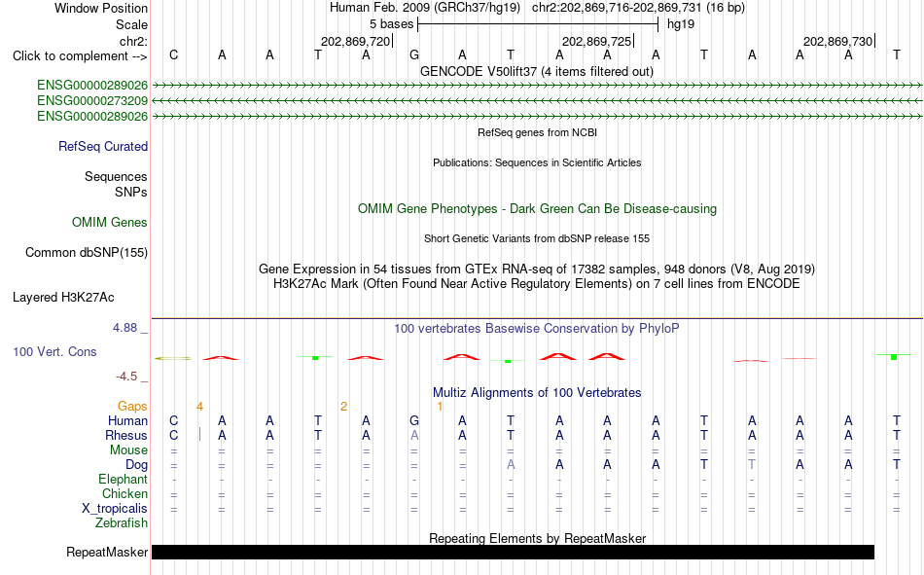Open the Common dbSNP(155) track label

(x=86, y=252)
